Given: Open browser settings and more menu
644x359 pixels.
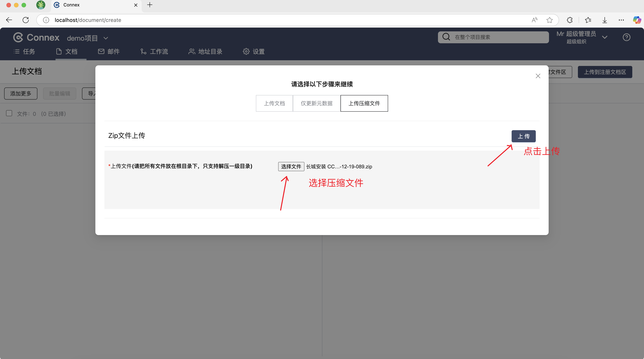Looking at the screenshot, I should [621, 20].
